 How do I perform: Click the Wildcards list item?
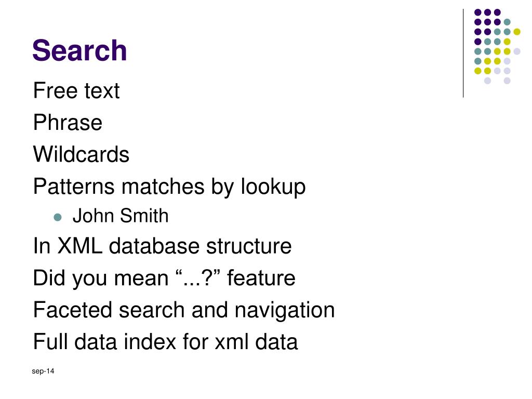pyautogui.click(x=81, y=154)
